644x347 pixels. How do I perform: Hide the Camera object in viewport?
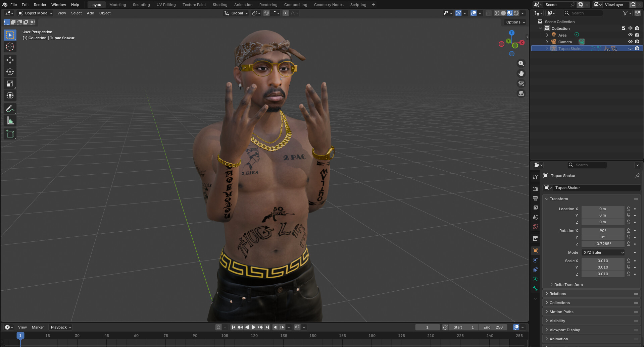[630, 42]
